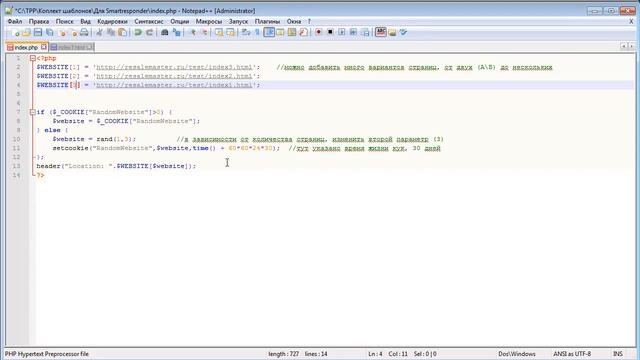
Task: Open the ? help menu
Action: (309, 21)
